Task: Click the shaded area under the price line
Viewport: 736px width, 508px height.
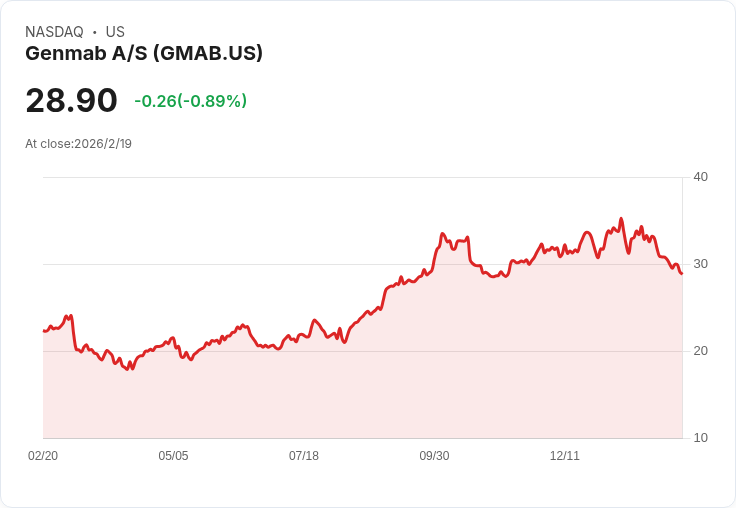Action: coord(400,380)
